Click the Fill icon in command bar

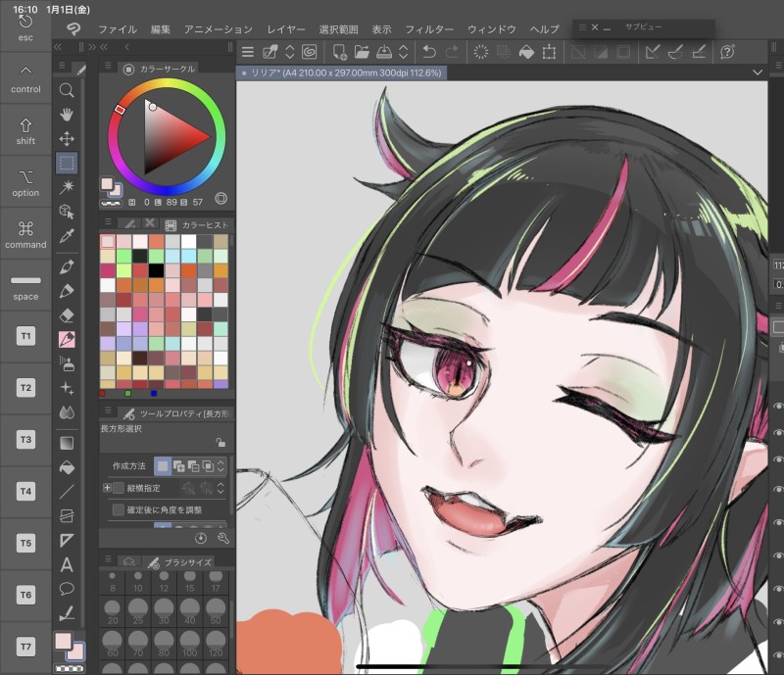tap(526, 52)
